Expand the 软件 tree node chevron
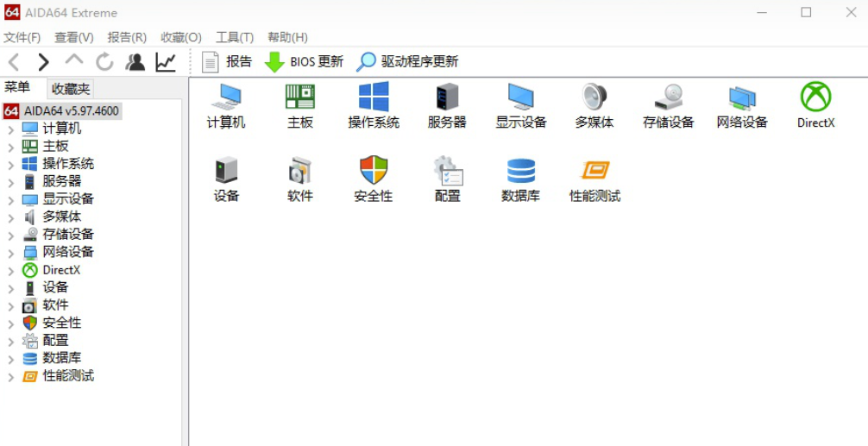The image size is (868, 446). click(x=10, y=305)
